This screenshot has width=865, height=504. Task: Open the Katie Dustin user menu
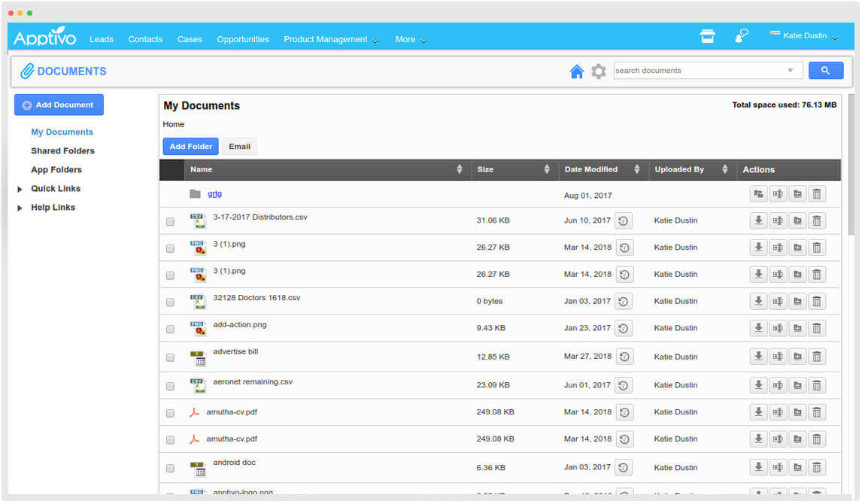[x=804, y=36]
